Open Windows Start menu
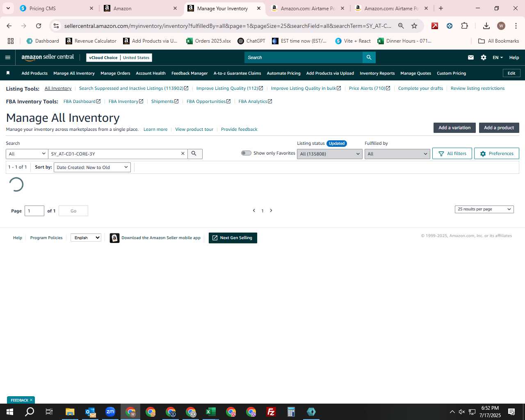This screenshot has width=525, height=420. click(x=10, y=412)
